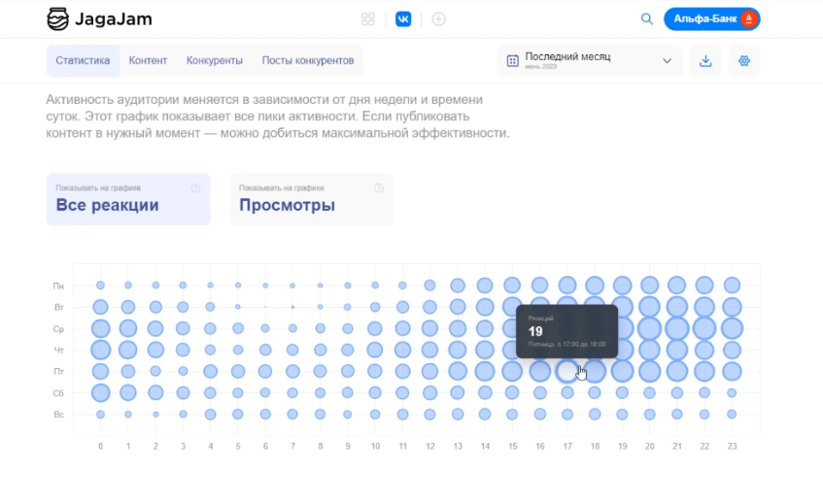Screen dimensions: 823x504
Task: Click the Wednesday 23 hour bubble
Action: coord(732,329)
